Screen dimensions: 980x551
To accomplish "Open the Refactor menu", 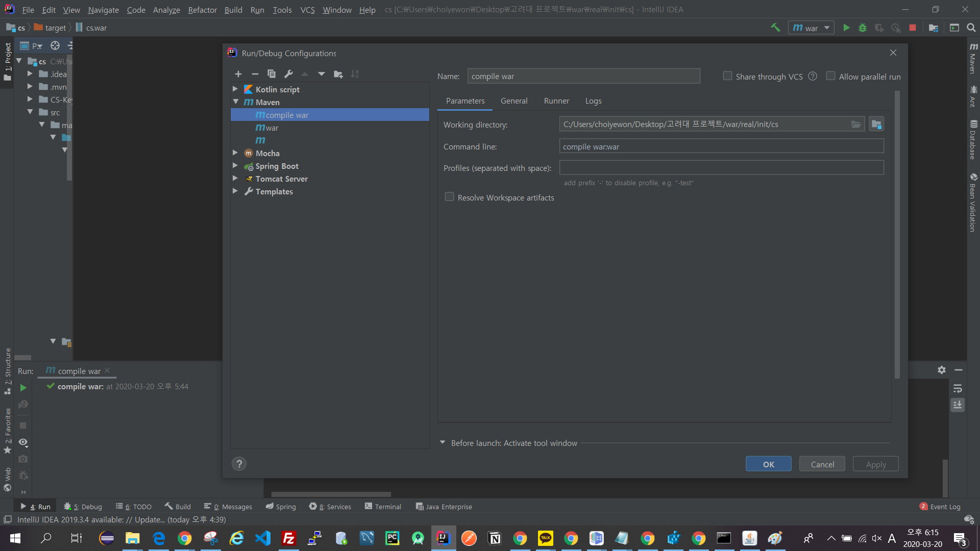I will point(202,10).
